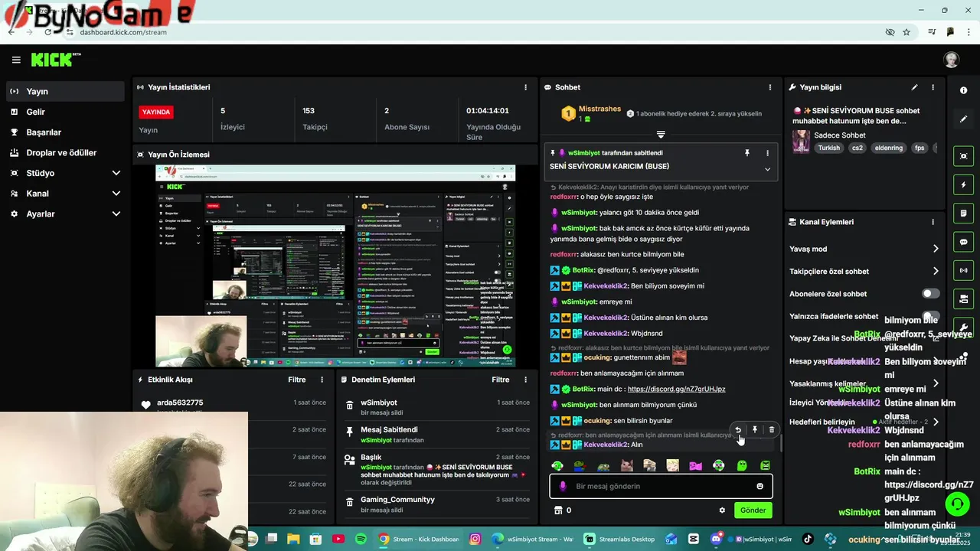Expand the Stüdyo sidebar section
Viewport: 980px width, 551px height.
click(x=65, y=173)
